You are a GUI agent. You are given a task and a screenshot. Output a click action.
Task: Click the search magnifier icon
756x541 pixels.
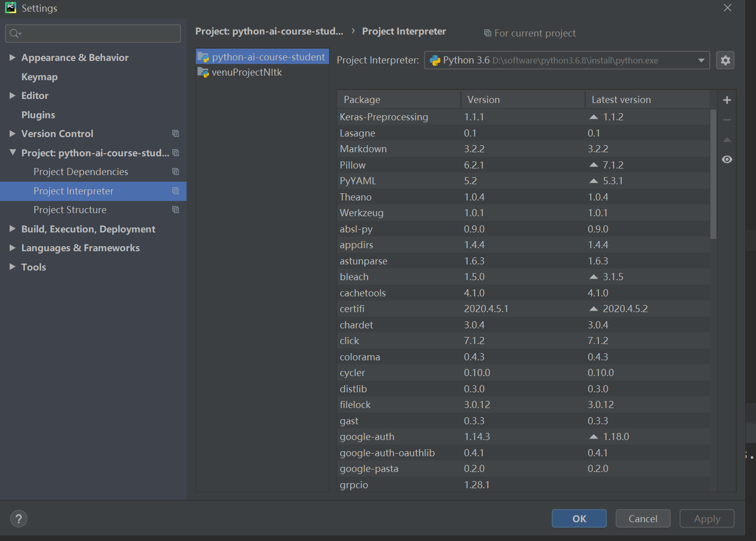(x=15, y=33)
